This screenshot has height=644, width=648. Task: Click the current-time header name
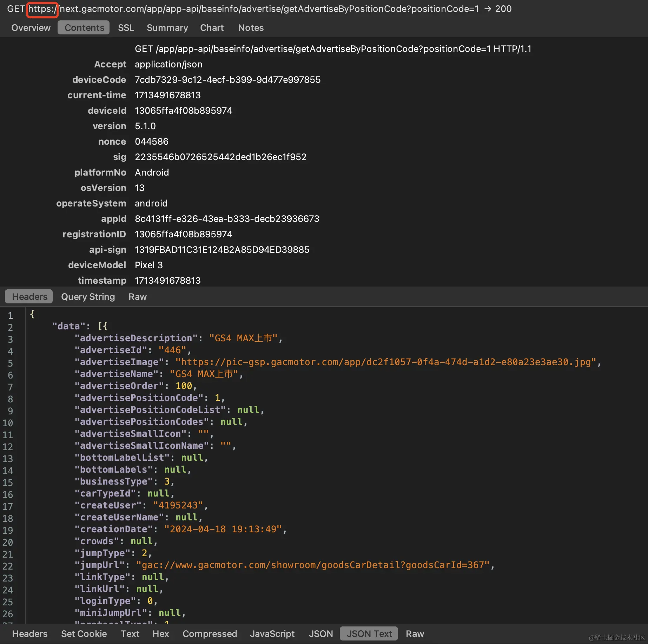(97, 95)
